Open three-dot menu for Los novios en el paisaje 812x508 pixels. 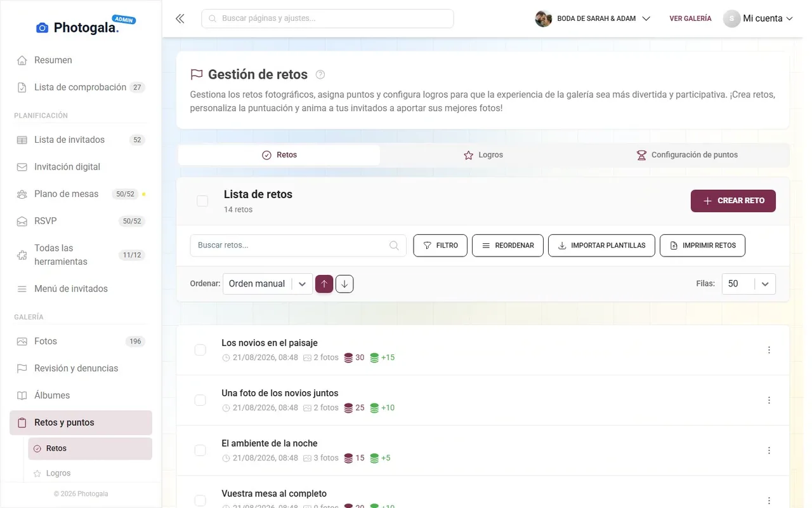point(769,350)
